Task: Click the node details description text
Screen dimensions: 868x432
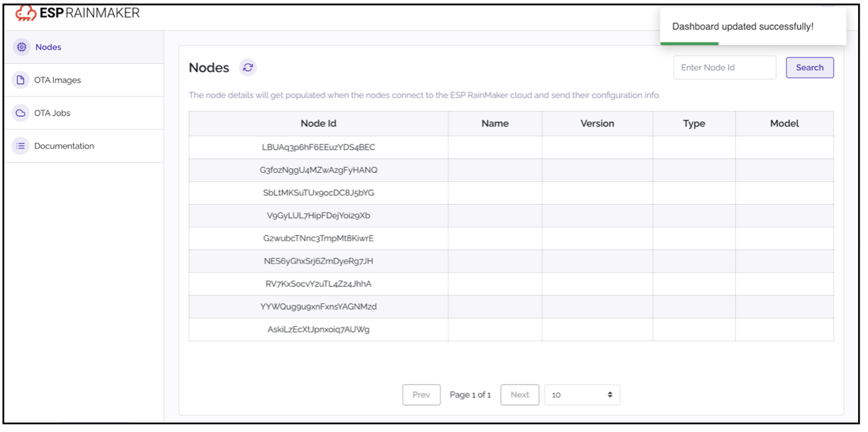Action: [x=425, y=95]
